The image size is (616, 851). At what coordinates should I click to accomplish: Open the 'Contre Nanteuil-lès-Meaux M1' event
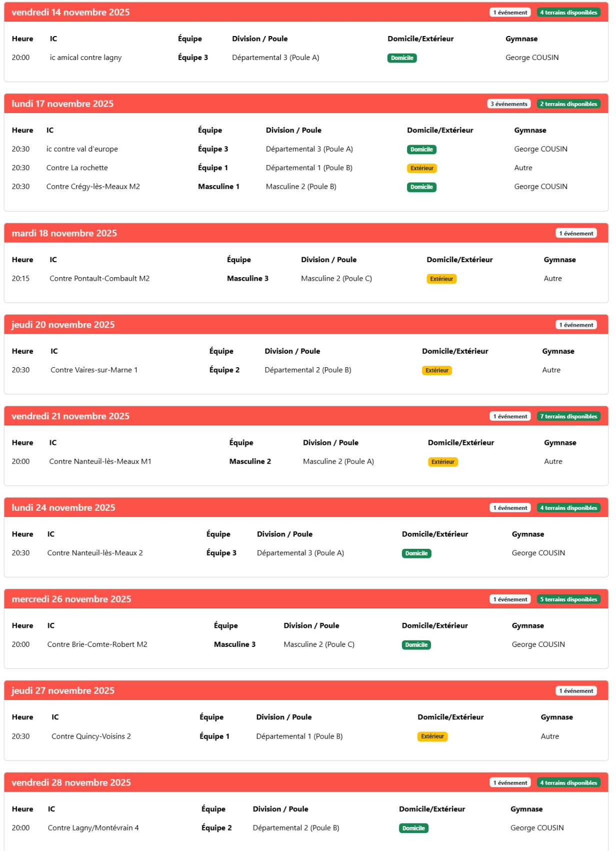coord(100,462)
